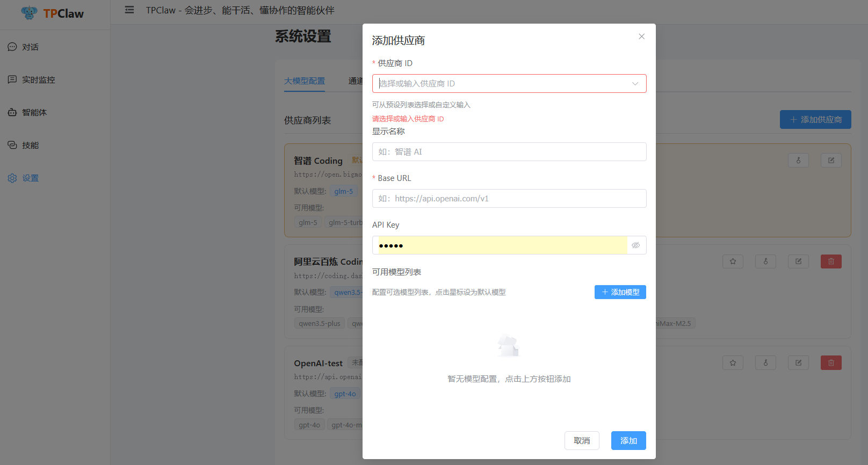Click the 添加供应商 button behind dialog
Viewport: 868px width, 465px height.
coord(815,119)
